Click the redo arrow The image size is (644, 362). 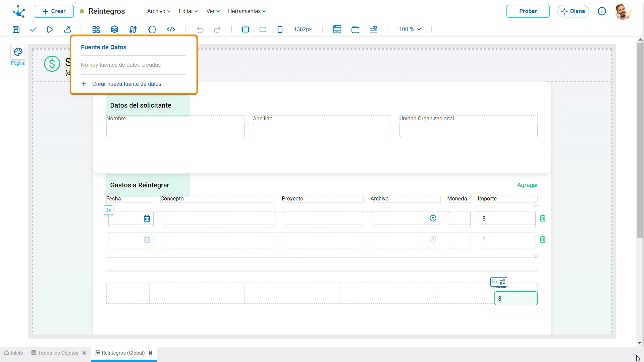click(217, 29)
